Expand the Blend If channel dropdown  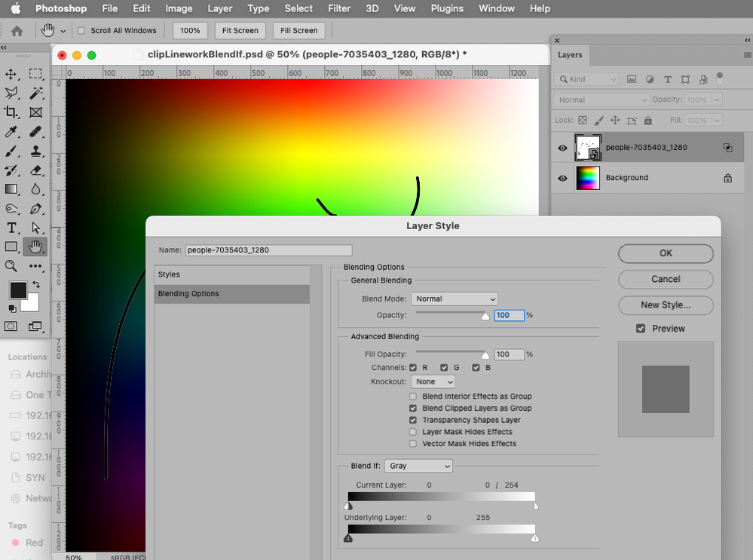pos(418,467)
